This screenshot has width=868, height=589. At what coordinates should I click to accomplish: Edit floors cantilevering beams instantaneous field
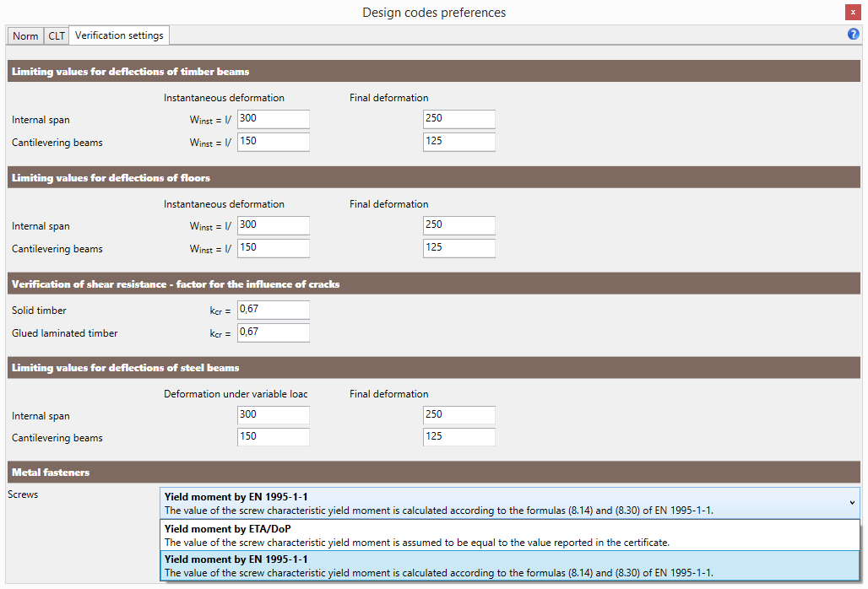pos(274,248)
